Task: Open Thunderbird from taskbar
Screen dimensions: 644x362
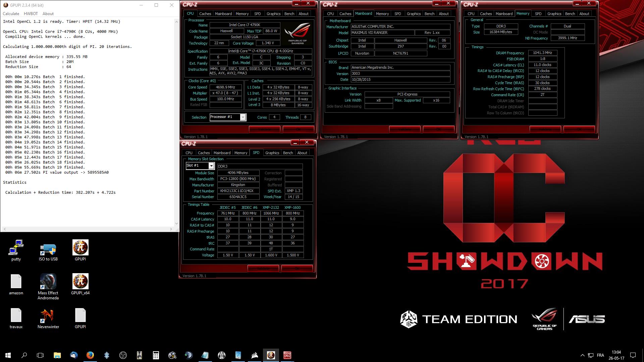Action: [x=73, y=355]
